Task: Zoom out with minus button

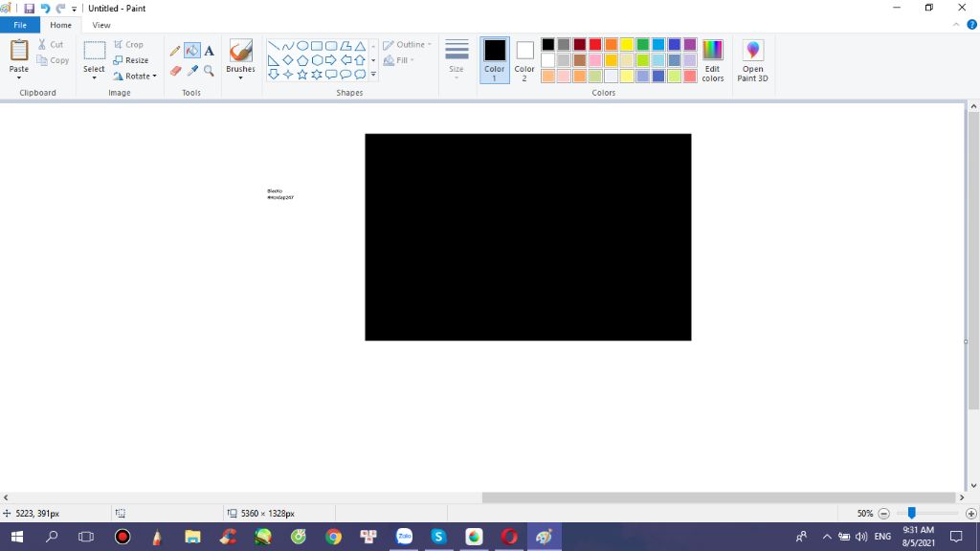Action: point(883,514)
